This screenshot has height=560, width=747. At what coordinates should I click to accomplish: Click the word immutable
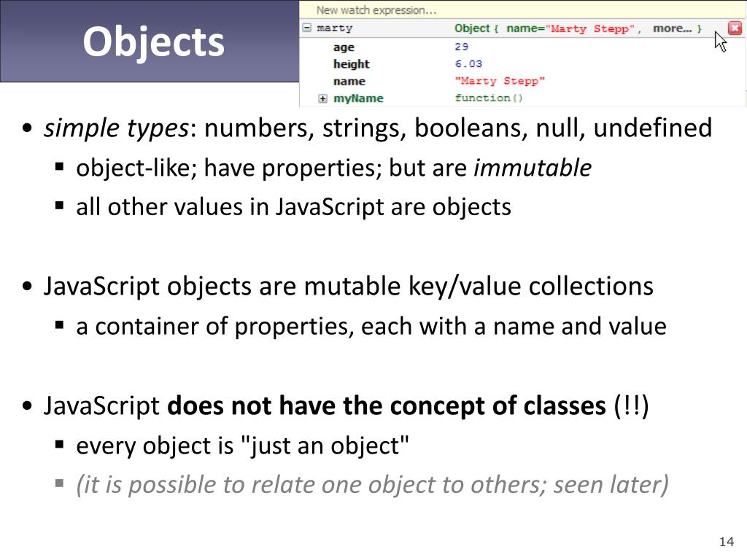(533, 168)
